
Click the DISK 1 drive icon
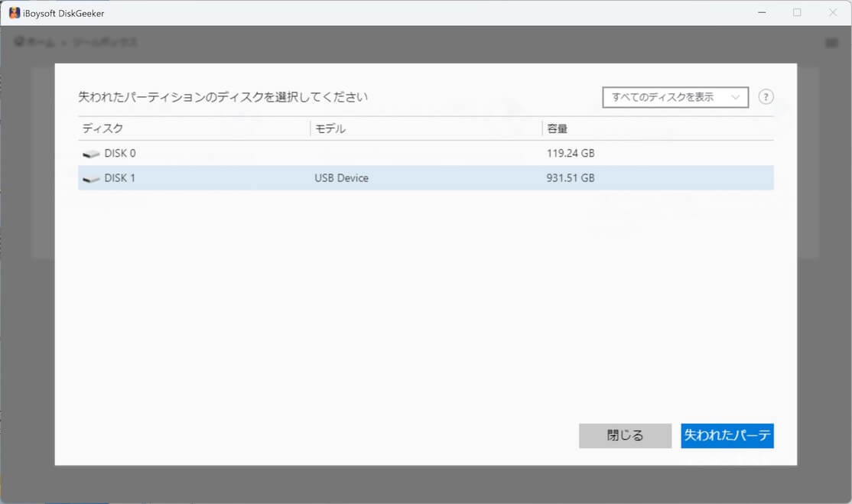coord(91,179)
